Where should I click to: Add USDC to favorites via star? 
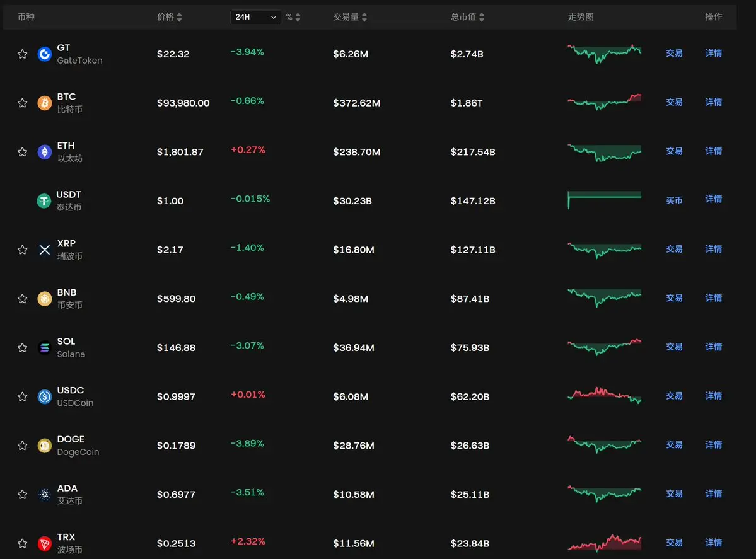(22, 396)
